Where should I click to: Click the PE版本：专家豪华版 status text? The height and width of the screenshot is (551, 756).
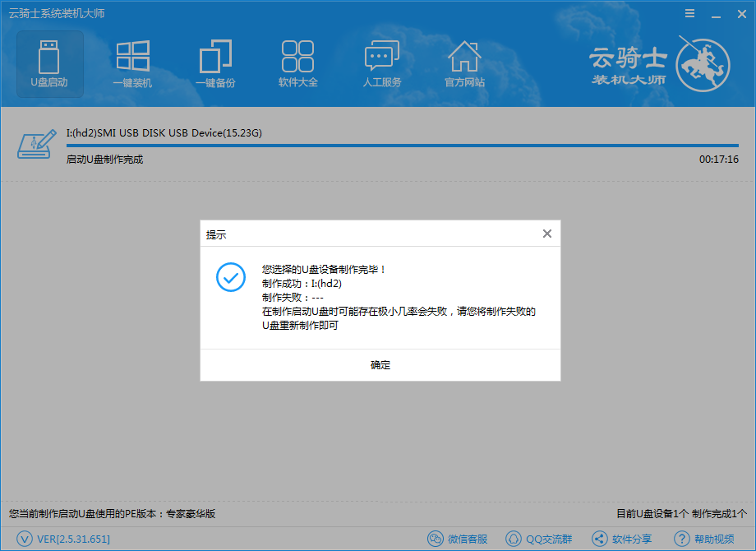(x=112, y=514)
